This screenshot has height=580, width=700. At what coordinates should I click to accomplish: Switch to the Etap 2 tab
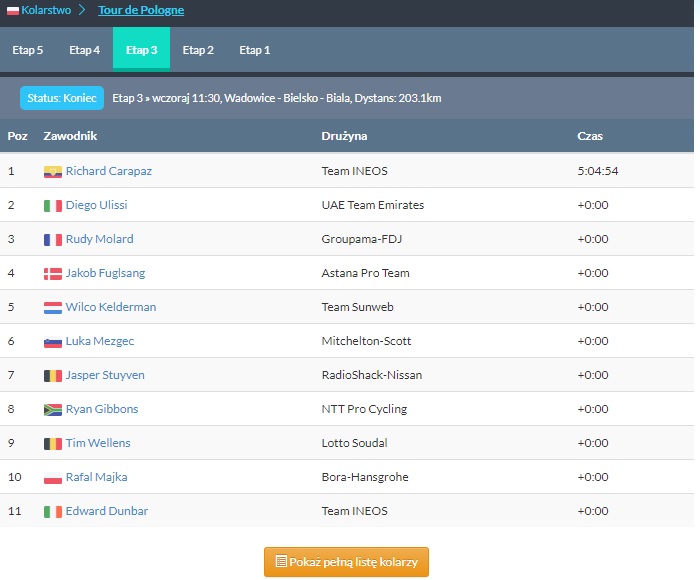tap(198, 50)
